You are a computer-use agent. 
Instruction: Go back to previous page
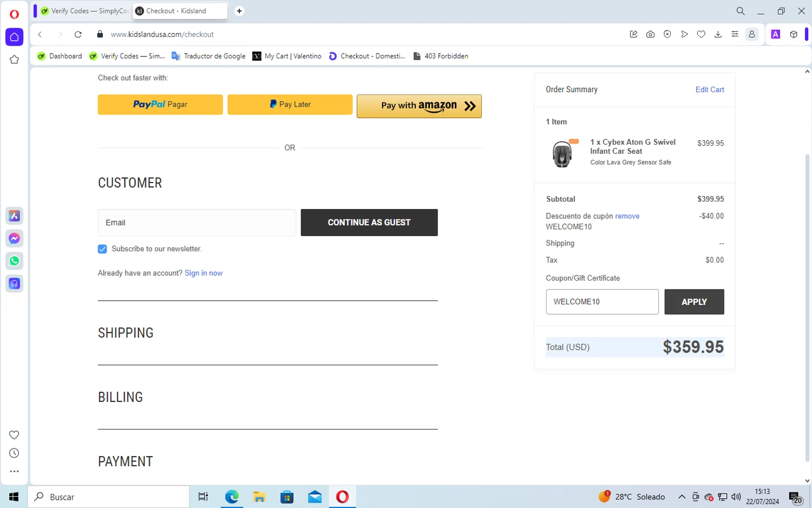pos(40,34)
